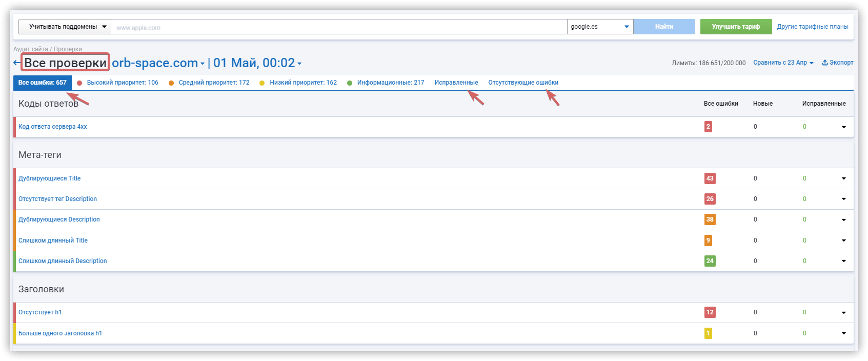Open the 'Исправленные' tab
This screenshot has height=361, width=868.
pyautogui.click(x=456, y=83)
